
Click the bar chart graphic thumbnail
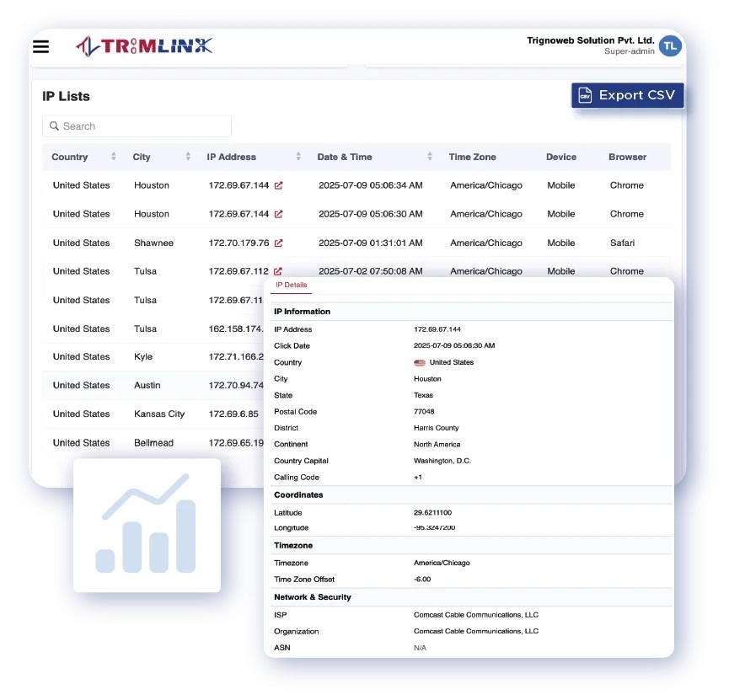[147, 526]
